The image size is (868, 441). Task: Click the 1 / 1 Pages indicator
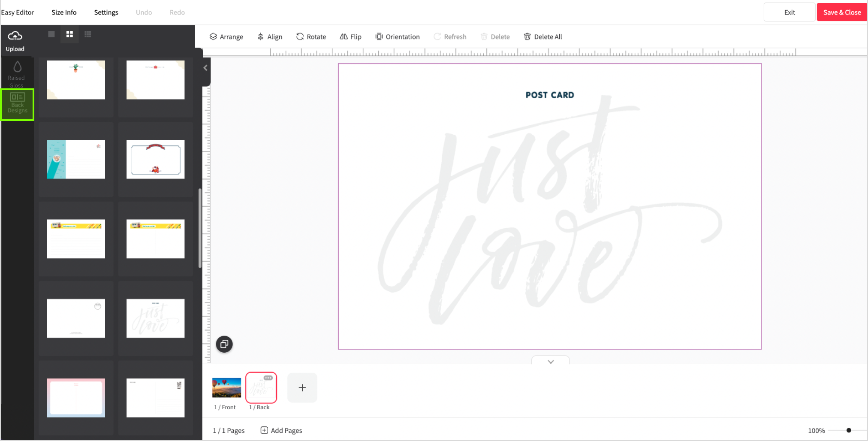pos(229,430)
